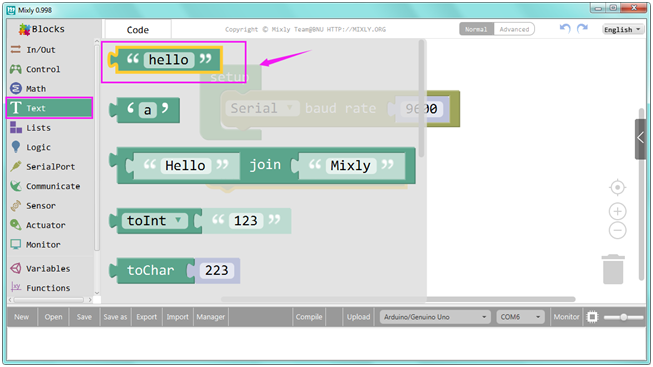Viewport: 653px width, 367px height.
Task: Open the serial Monitor from toolbar
Action: coord(566,317)
